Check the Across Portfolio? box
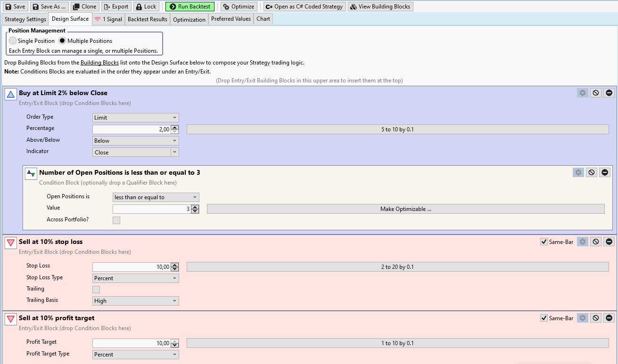618x364 pixels. (x=116, y=220)
